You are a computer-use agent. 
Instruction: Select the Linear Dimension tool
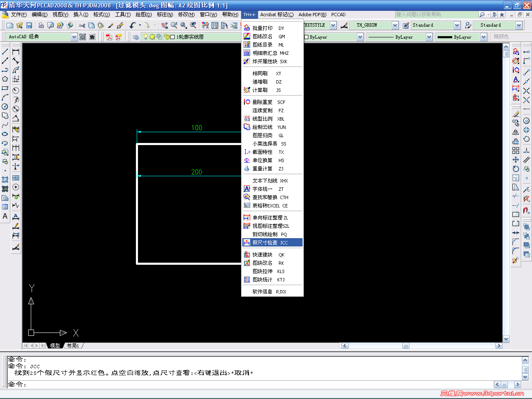click(x=16, y=52)
